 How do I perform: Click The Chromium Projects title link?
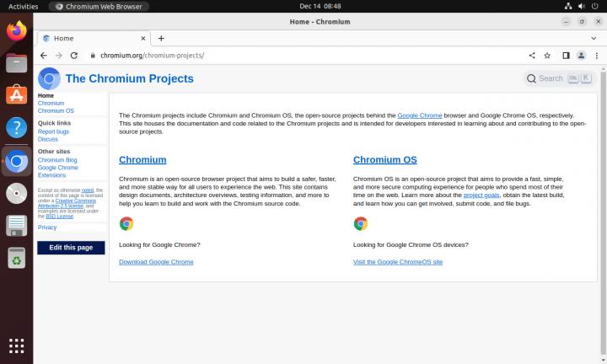point(130,78)
